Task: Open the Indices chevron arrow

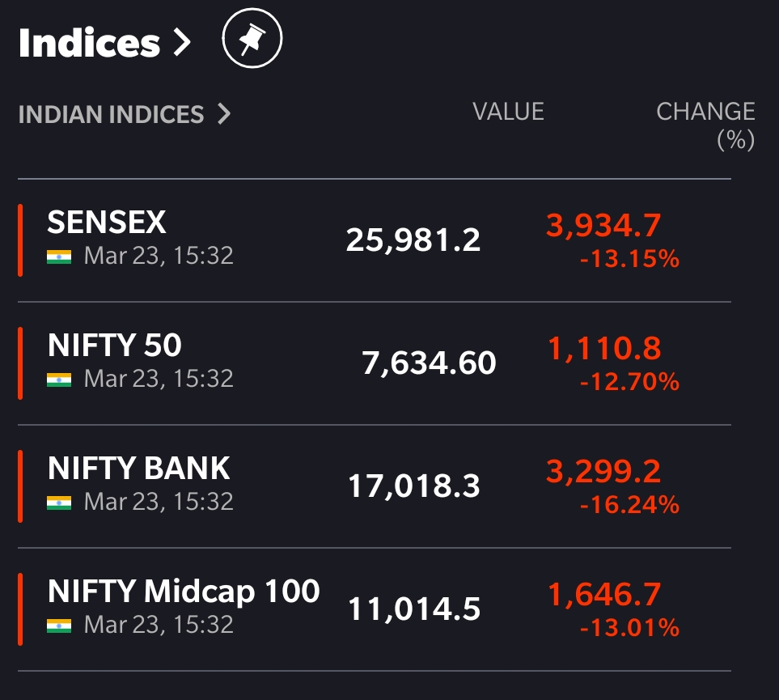Action: 182,43
